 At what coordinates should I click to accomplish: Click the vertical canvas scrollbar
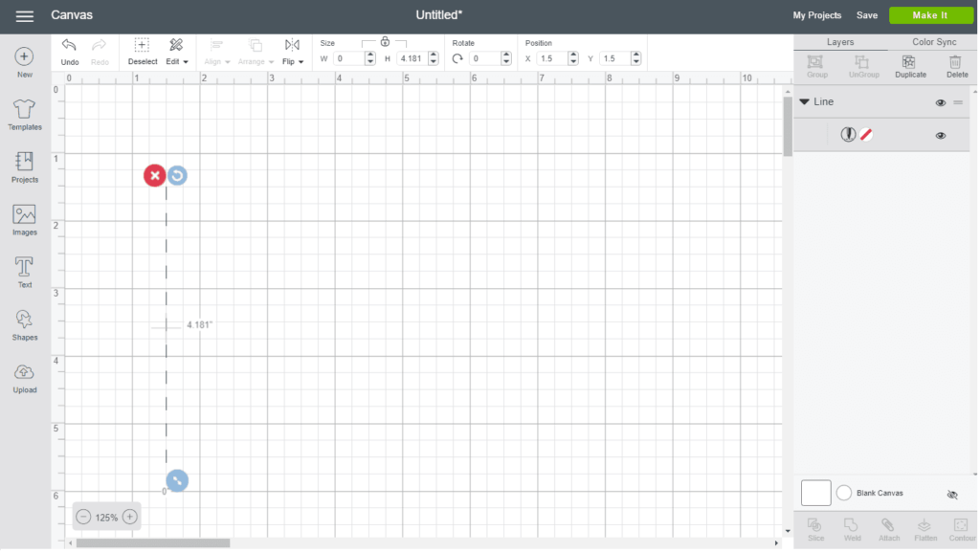coord(788,127)
